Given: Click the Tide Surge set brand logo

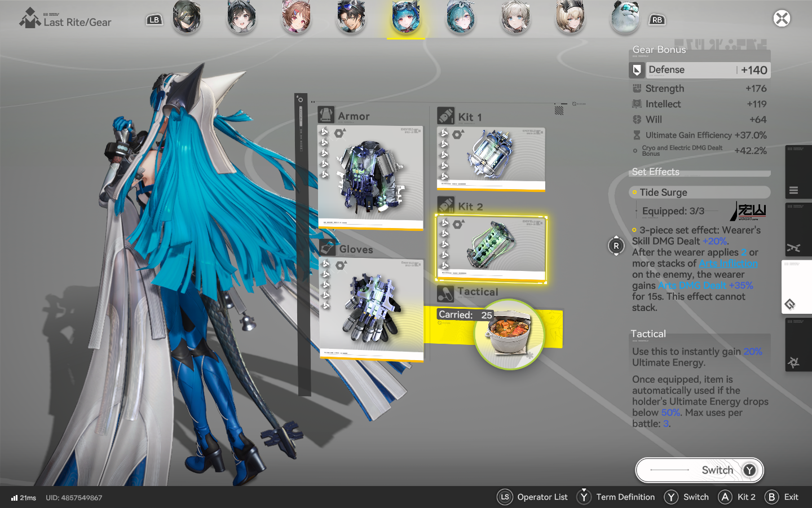Looking at the screenshot, I should 749,211.
